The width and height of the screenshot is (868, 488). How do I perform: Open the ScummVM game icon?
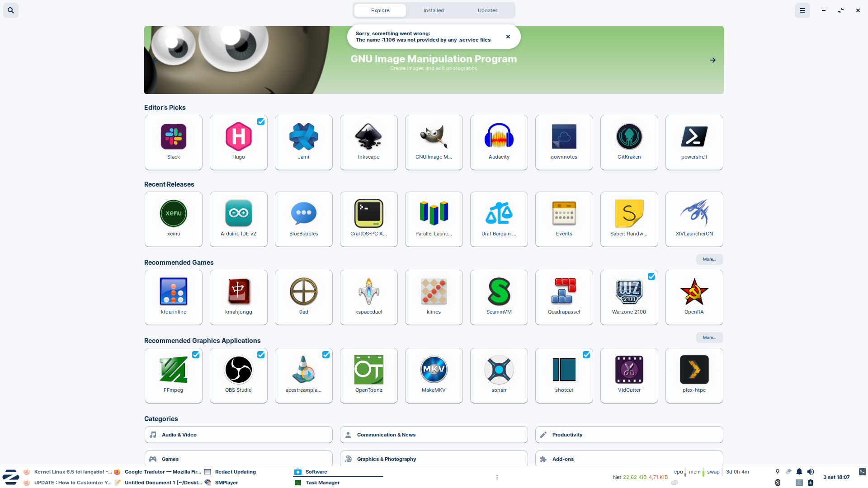click(x=499, y=292)
